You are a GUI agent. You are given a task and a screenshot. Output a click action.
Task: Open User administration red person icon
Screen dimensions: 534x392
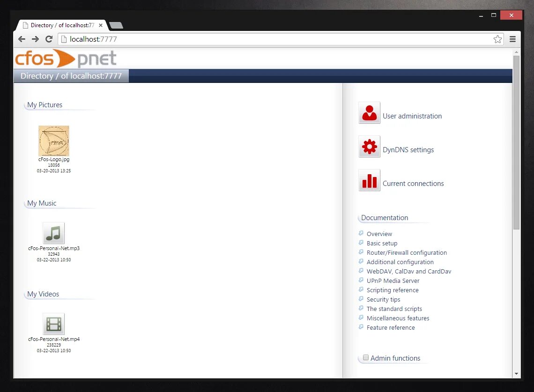(369, 112)
